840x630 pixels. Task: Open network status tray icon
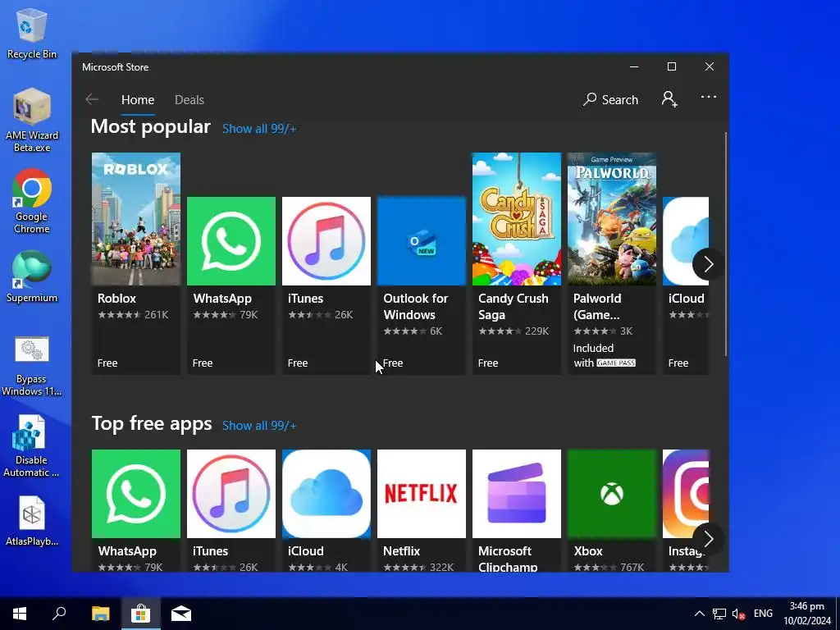[x=719, y=614]
